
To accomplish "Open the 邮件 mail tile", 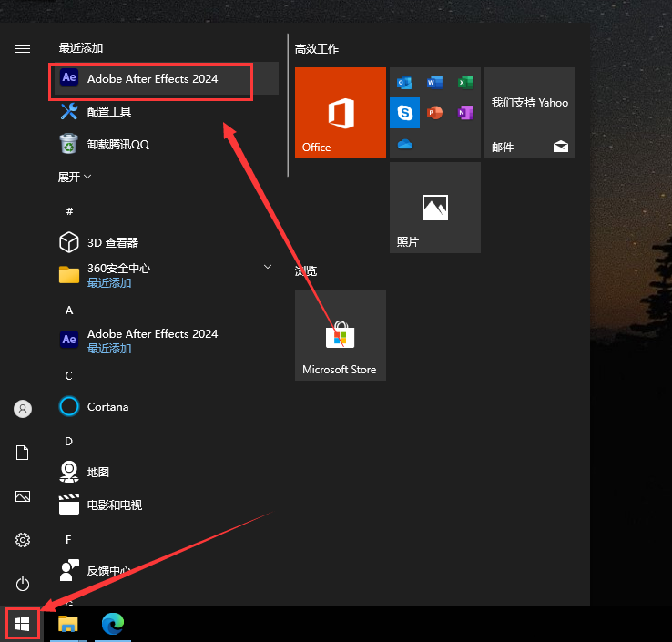I will 529,113.
